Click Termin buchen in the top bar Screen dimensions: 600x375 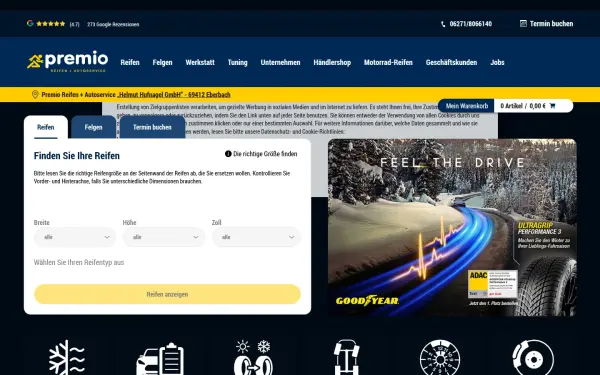(x=551, y=24)
